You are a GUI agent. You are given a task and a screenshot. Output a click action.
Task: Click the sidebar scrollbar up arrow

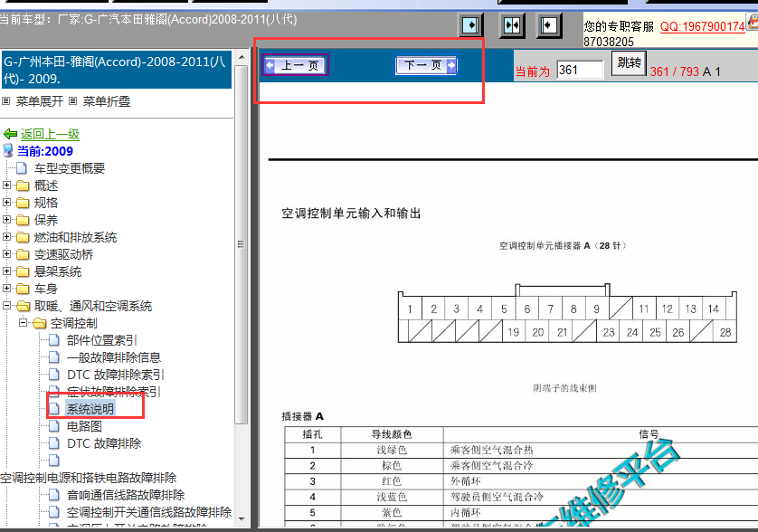tap(242, 58)
